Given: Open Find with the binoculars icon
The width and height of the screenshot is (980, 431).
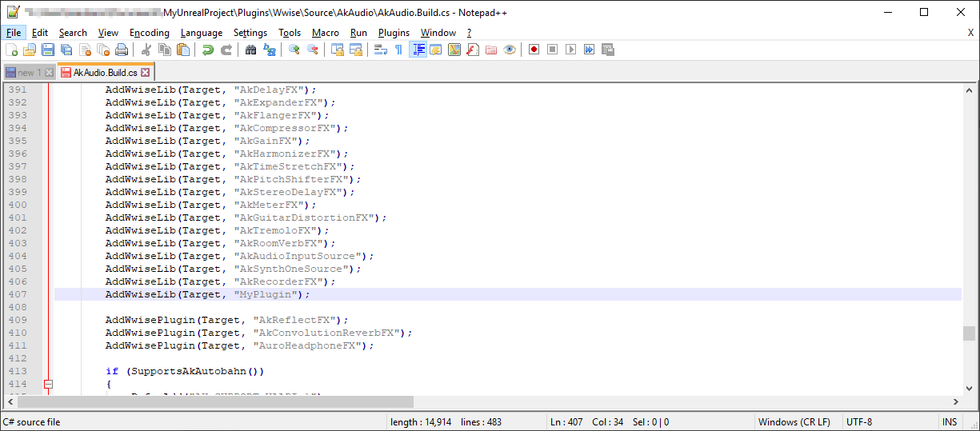Looking at the screenshot, I should 251,50.
